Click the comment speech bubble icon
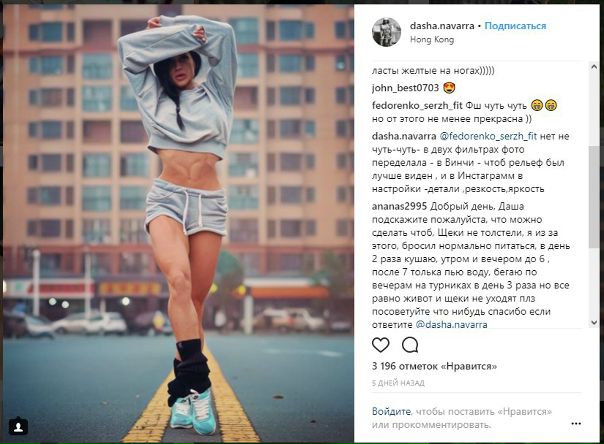The height and width of the screenshot is (444, 604). [410, 345]
